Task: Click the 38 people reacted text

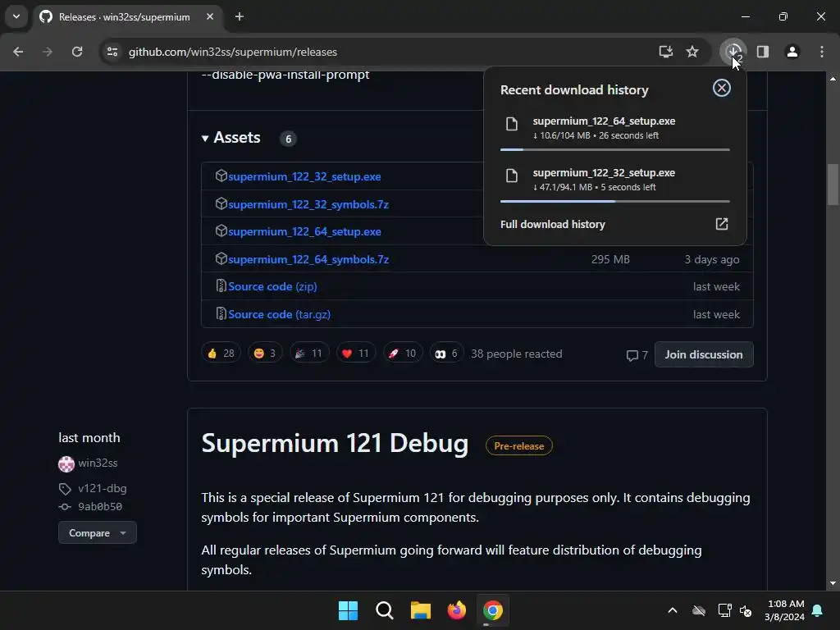Action: pyautogui.click(x=517, y=354)
